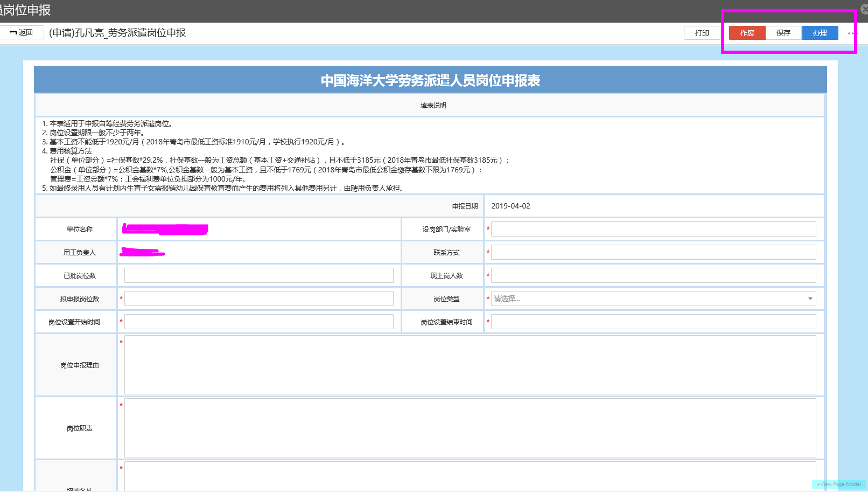Select the 已批岗位数 input box
This screenshot has height=493, width=868.
coord(258,276)
